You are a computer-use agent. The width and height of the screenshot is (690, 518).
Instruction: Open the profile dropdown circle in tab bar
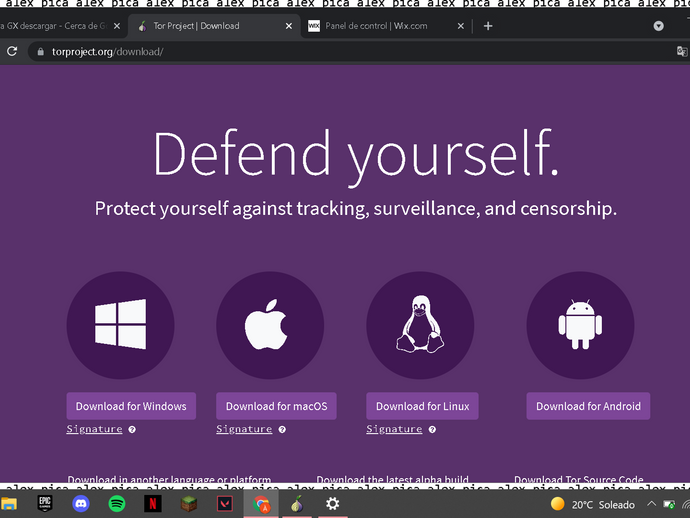[x=658, y=26]
